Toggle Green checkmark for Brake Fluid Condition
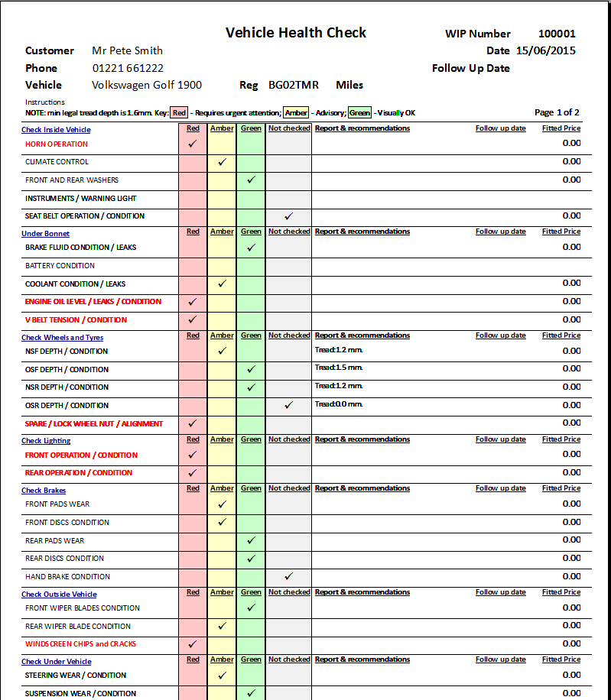The image size is (611, 700). coord(252,248)
